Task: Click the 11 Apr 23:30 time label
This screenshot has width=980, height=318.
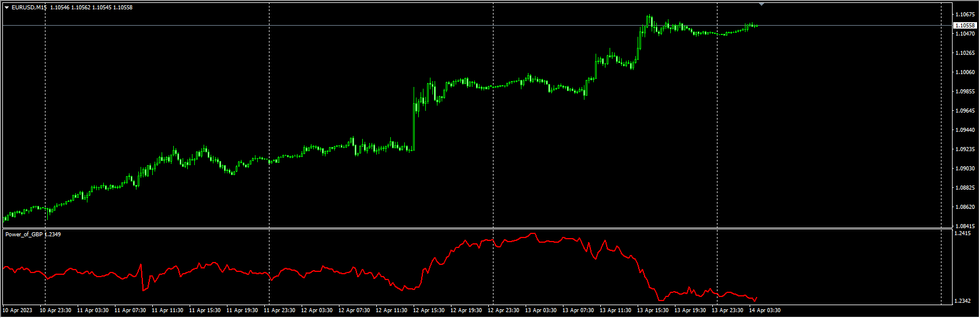Action: coord(279,310)
